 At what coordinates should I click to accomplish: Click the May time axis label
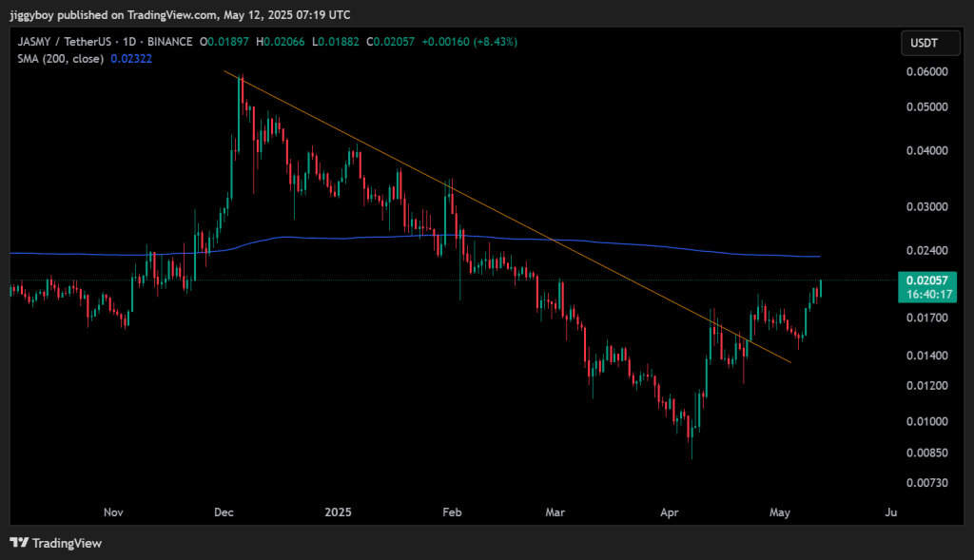pyautogui.click(x=780, y=512)
